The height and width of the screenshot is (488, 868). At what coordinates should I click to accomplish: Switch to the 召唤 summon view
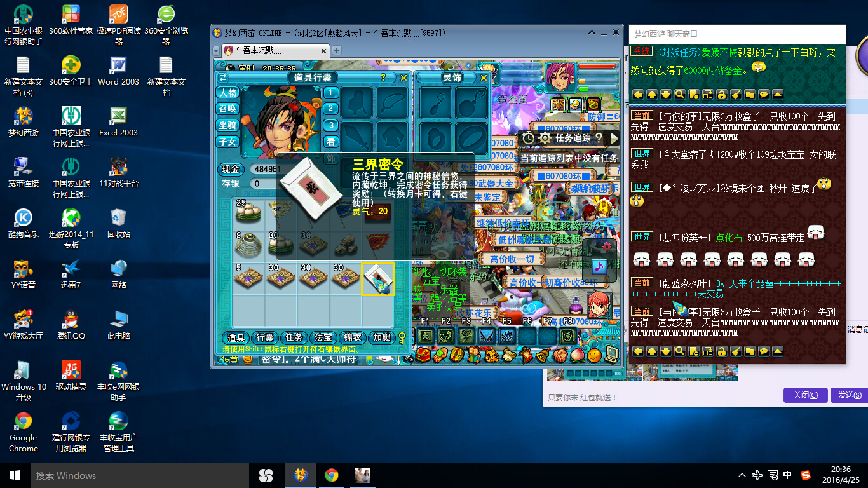click(227, 109)
